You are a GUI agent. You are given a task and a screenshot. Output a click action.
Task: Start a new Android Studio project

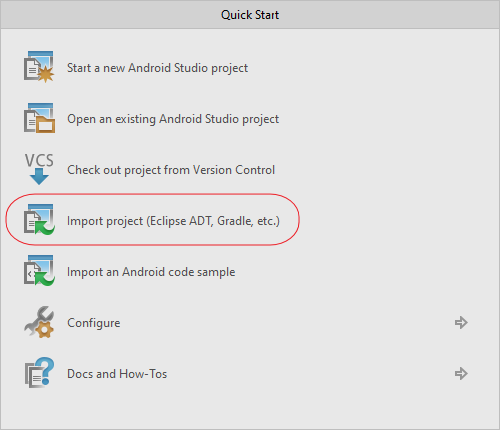(157, 68)
